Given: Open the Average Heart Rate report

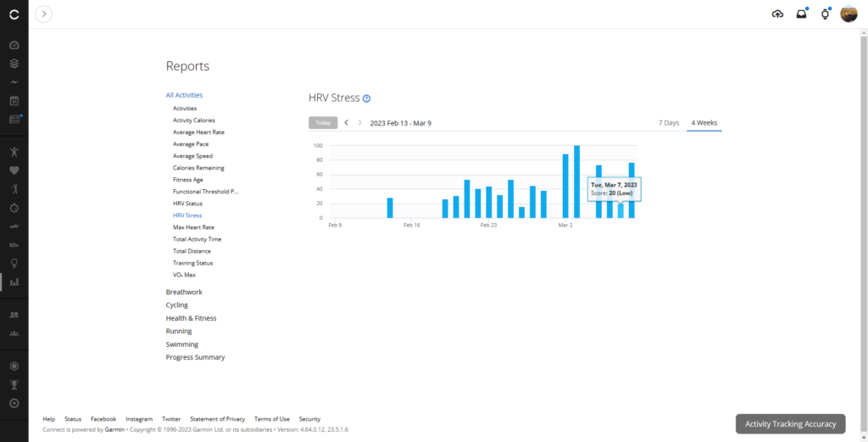Looking at the screenshot, I should click(x=198, y=132).
